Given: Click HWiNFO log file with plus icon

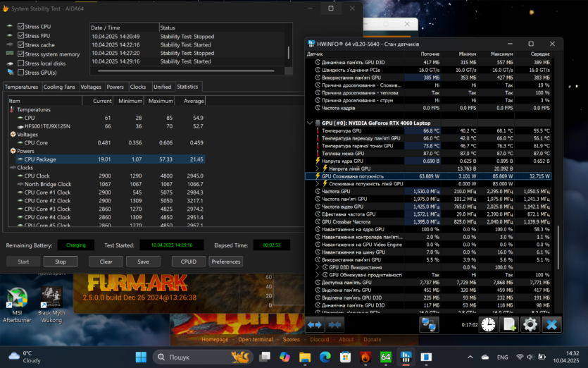Looking at the screenshot, I should 509,324.
